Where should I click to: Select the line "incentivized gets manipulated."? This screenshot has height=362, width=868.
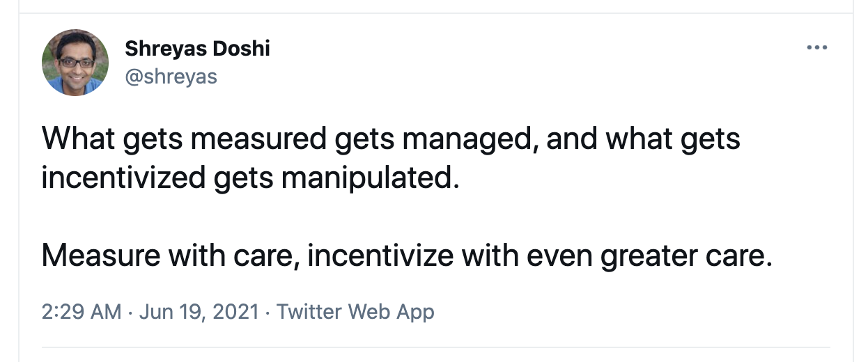251,178
